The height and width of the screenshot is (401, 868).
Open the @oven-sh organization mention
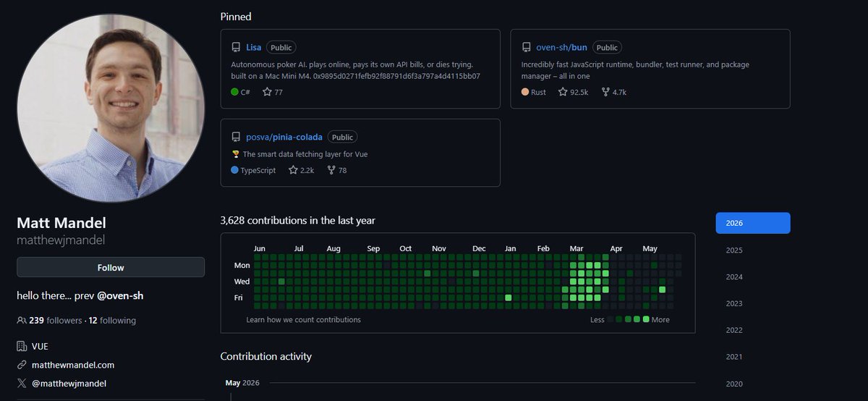[120, 296]
